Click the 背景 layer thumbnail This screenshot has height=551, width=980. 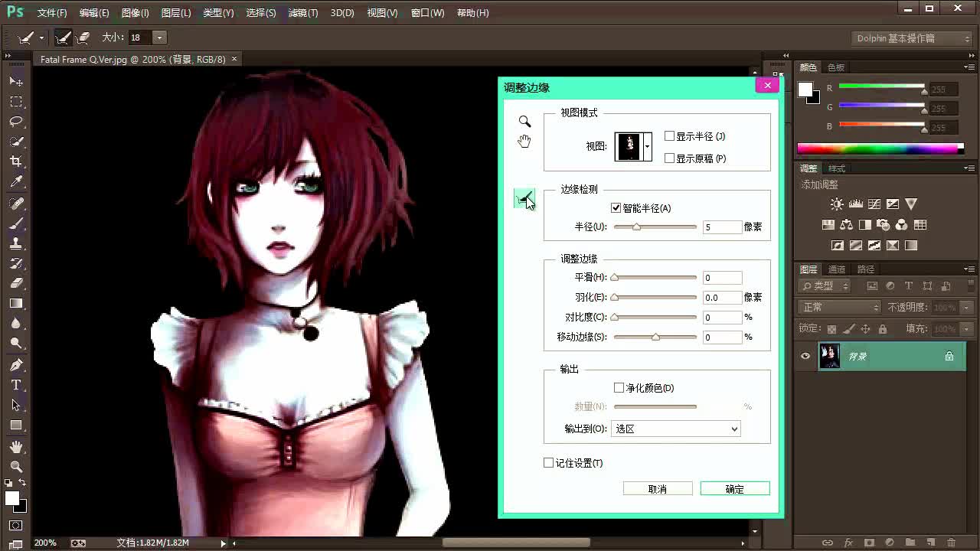pyautogui.click(x=829, y=356)
